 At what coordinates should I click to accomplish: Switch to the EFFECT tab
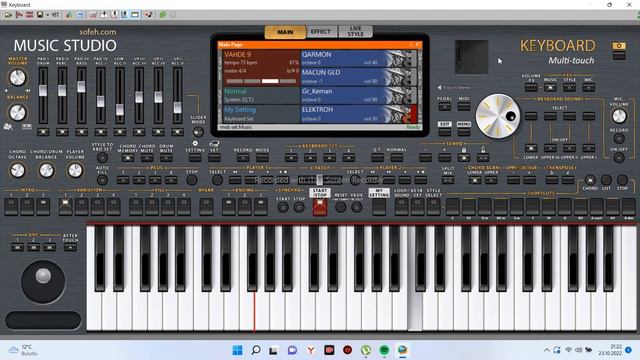click(321, 31)
